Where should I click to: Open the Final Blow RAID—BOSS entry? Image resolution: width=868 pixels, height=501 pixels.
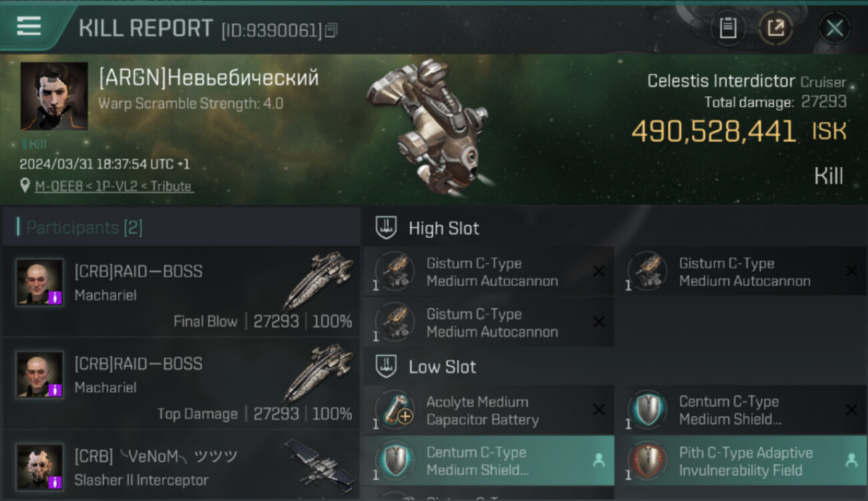click(x=181, y=291)
